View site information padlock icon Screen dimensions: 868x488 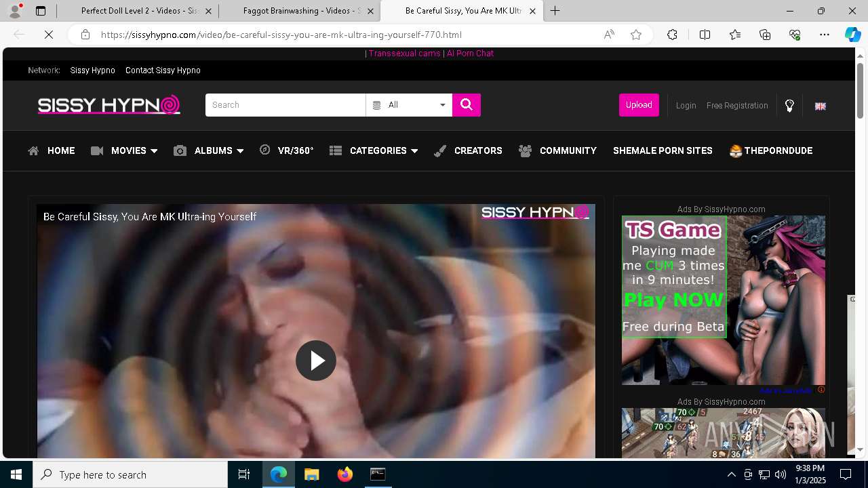[85, 35]
